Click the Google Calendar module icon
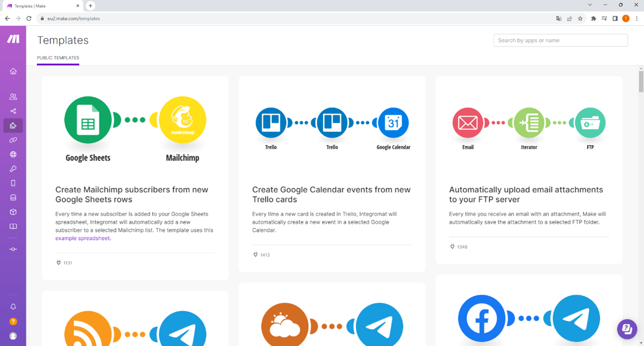The width and height of the screenshot is (644, 346). (x=393, y=123)
